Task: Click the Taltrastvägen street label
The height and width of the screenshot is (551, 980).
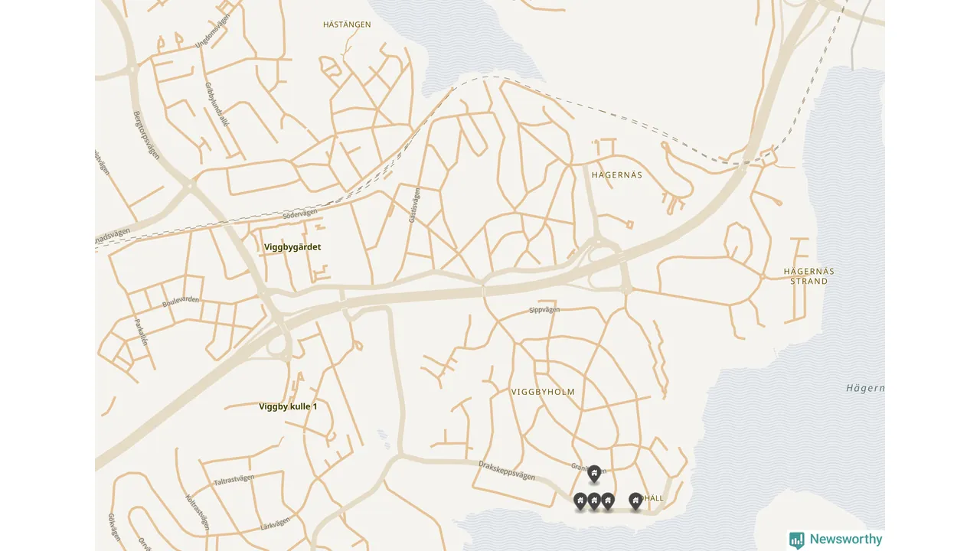Action: [234, 481]
